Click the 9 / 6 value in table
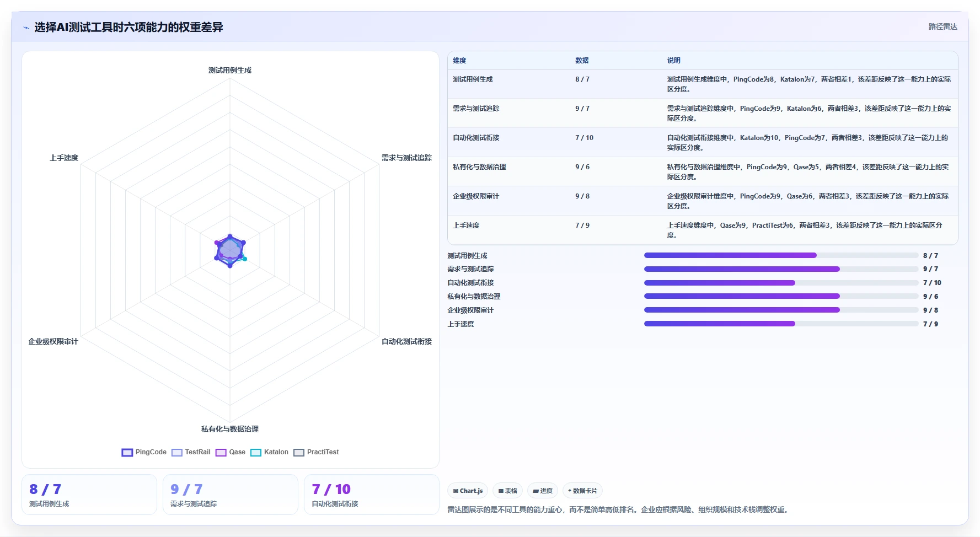 pyautogui.click(x=582, y=167)
